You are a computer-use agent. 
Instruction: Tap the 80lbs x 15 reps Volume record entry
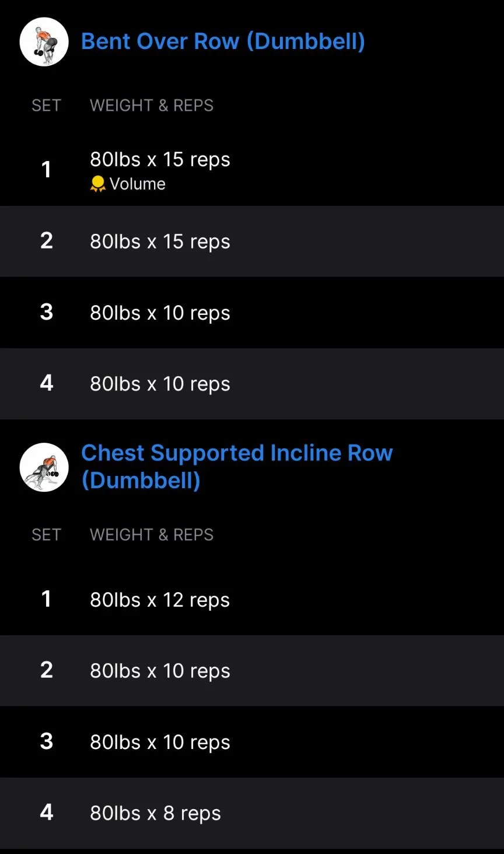point(160,160)
